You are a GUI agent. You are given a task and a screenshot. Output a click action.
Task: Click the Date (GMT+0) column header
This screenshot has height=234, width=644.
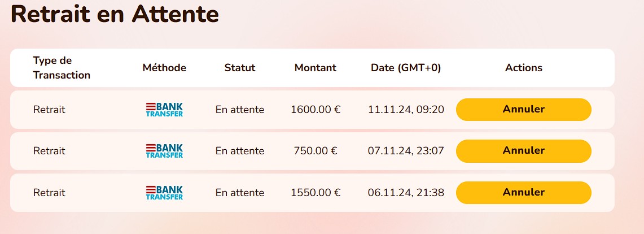406,68
